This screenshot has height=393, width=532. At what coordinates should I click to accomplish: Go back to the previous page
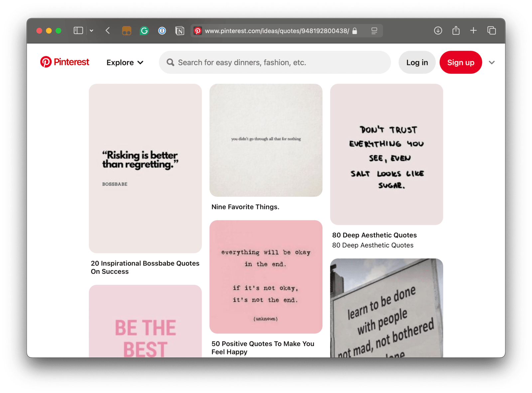point(107,31)
